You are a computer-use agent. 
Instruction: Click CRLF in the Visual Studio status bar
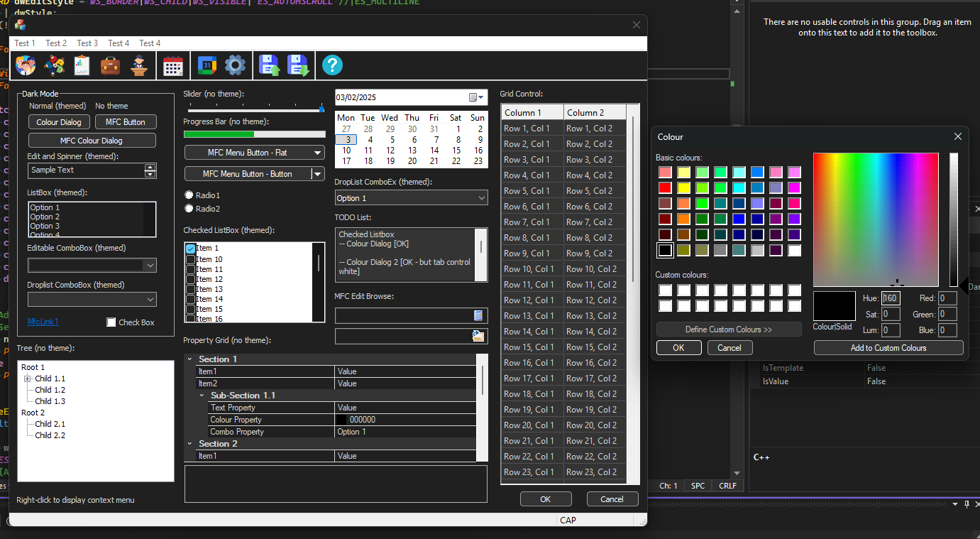728,486
